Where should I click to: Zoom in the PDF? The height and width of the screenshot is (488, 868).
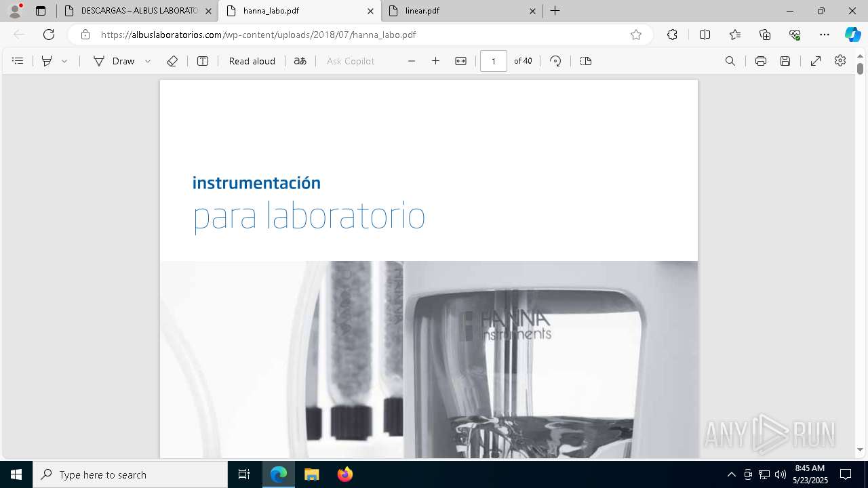435,61
